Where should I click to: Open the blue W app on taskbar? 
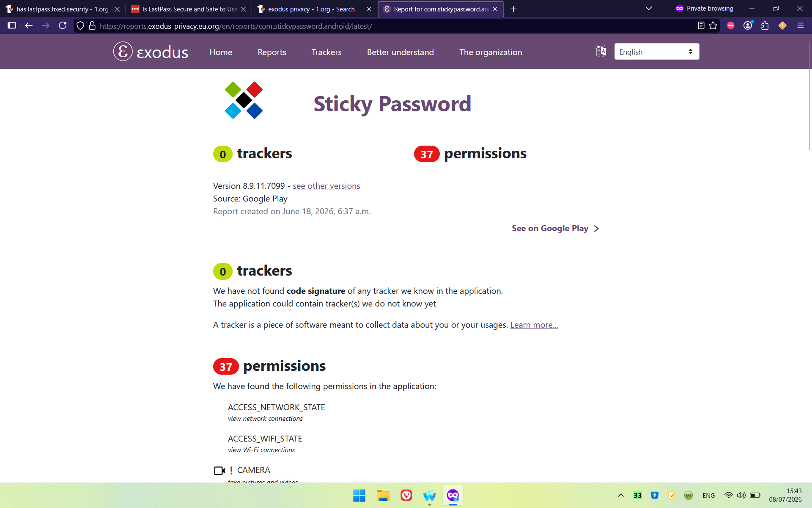pos(429,495)
